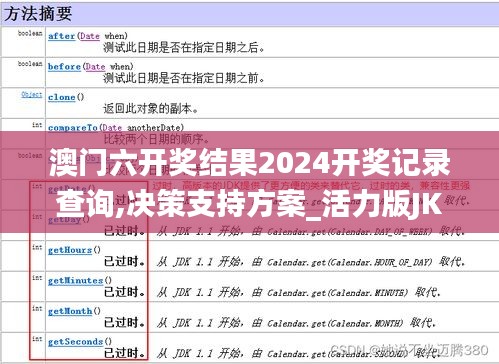Select text 返回此对象的副本。
This screenshot has width=499, height=364.
click(x=151, y=109)
